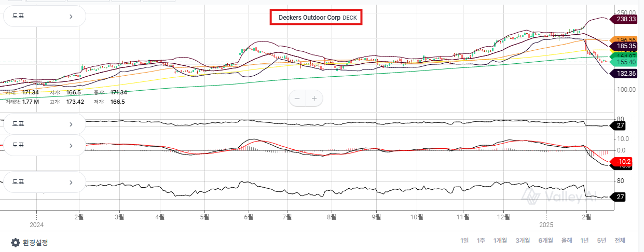Click the 238.33 upper band price label

coord(626,19)
